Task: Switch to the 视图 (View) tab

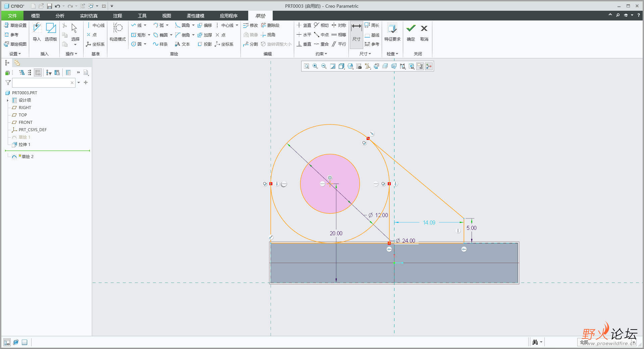Action: (x=167, y=16)
